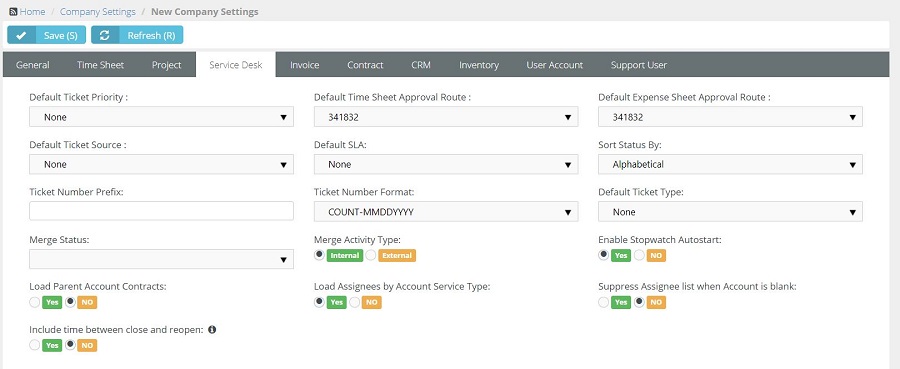Image resolution: width=900 pixels, height=369 pixels.
Task: Switch to the Time Sheet tab
Action: (x=100, y=65)
